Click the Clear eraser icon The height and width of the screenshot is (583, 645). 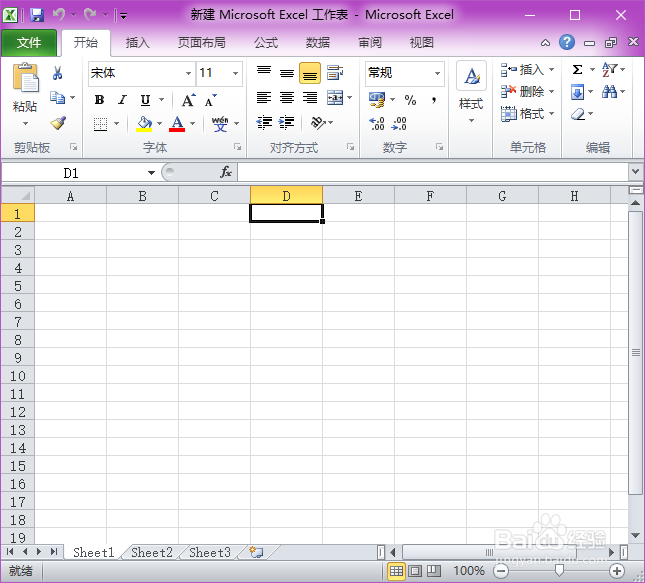click(578, 114)
